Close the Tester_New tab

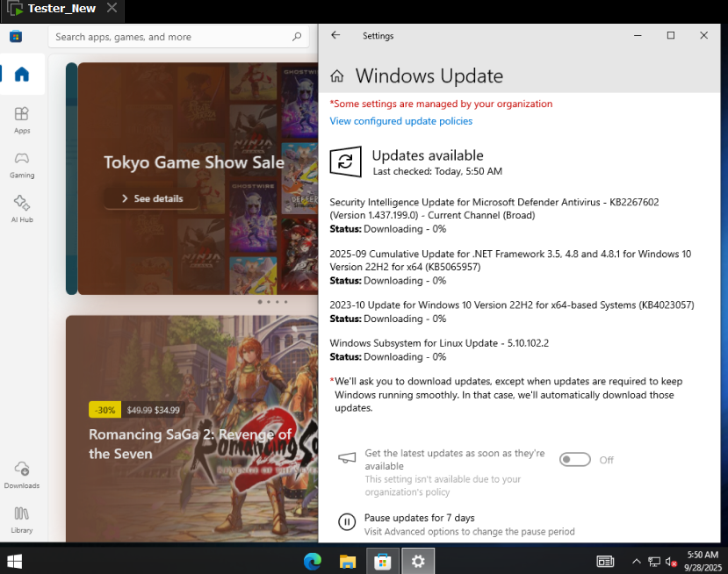(x=112, y=8)
